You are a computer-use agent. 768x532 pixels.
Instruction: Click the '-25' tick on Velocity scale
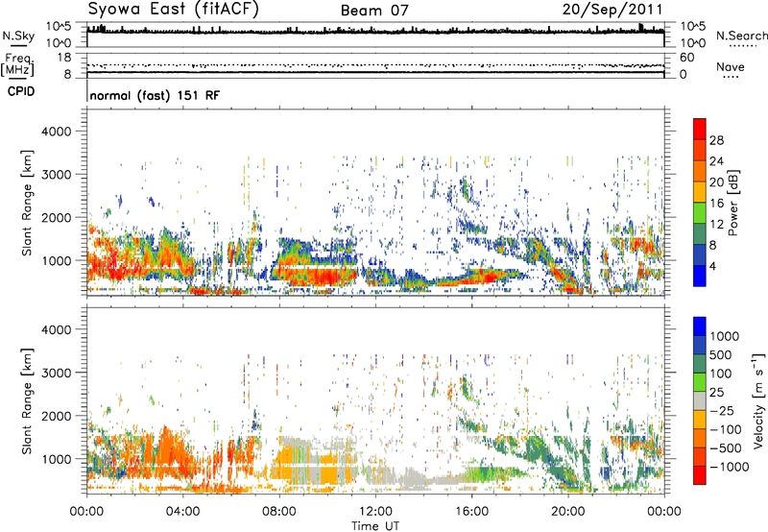point(722,410)
